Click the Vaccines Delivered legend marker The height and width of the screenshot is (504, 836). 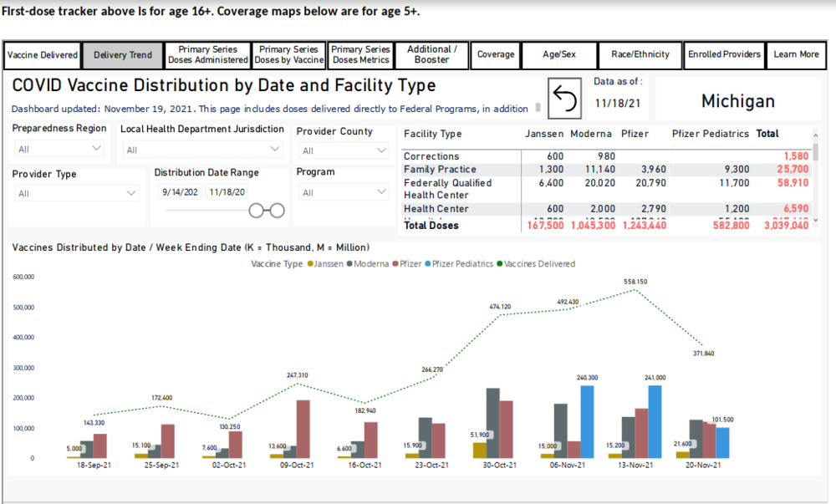pyautogui.click(x=499, y=264)
